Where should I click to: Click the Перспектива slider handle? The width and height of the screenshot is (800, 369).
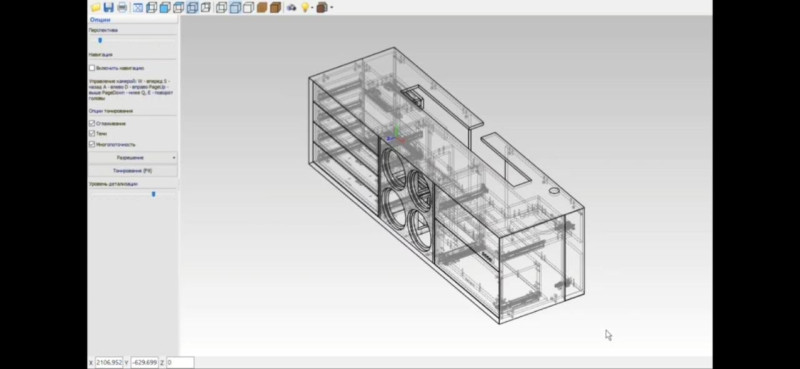pos(100,40)
